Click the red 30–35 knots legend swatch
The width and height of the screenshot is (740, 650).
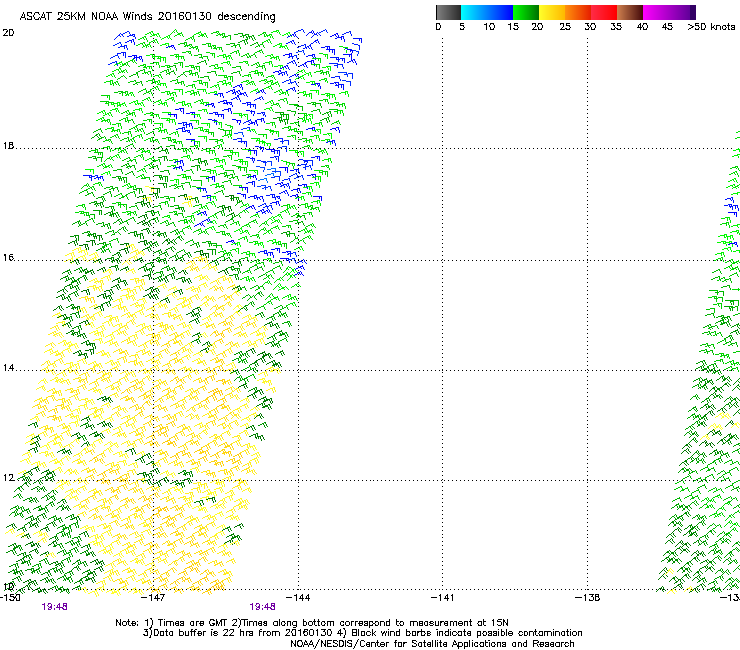click(604, 12)
